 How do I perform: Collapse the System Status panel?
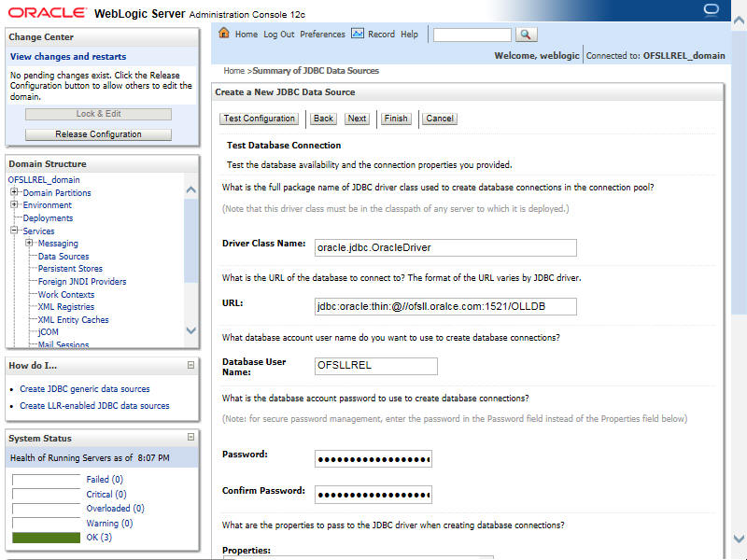[x=190, y=437]
